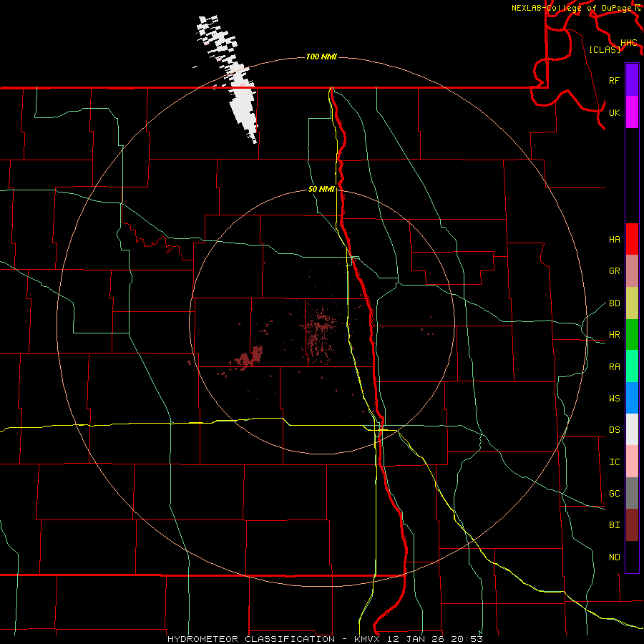Click the BI legend label
Screen dimensions: 644x644
click(x=614, y=525)
